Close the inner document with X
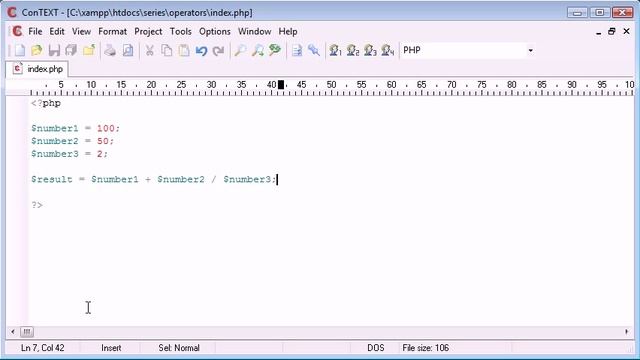 tap(627, 31)
